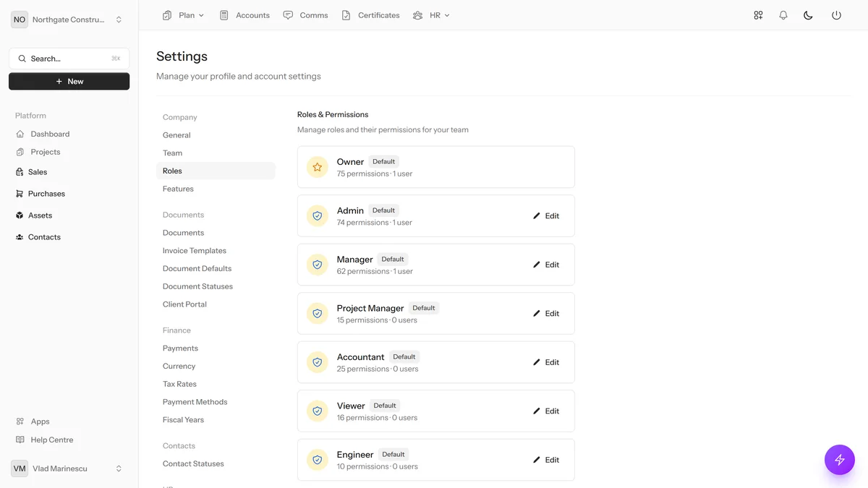Edit the Manager role
This screenshot has height=488, width=868.
point(546,265)
